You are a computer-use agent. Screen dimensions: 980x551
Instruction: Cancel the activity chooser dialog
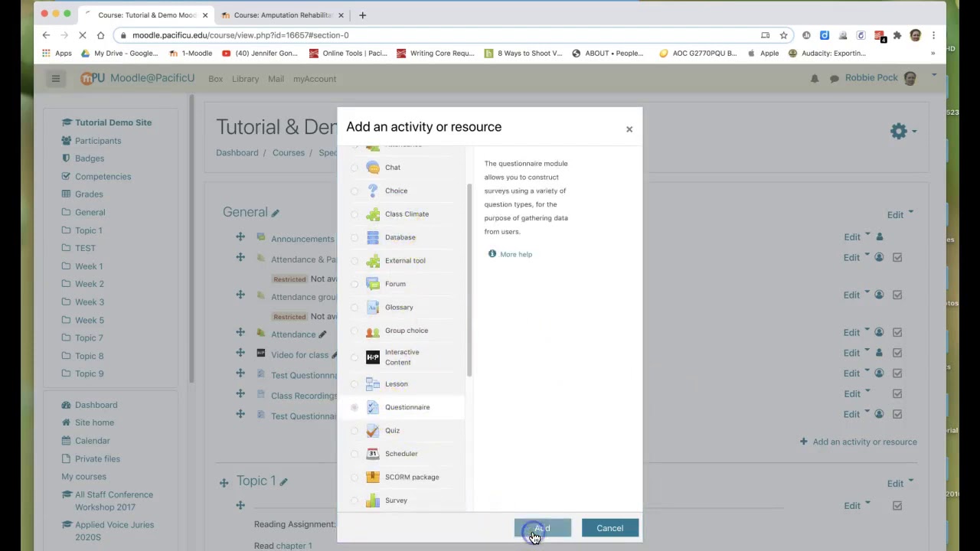click(x=610, y=528)
